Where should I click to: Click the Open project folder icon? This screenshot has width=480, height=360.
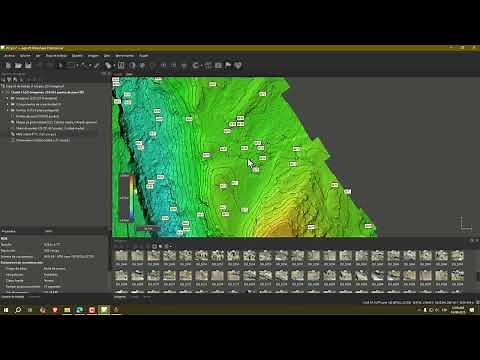pyautogui.click(x=18, y=65)
